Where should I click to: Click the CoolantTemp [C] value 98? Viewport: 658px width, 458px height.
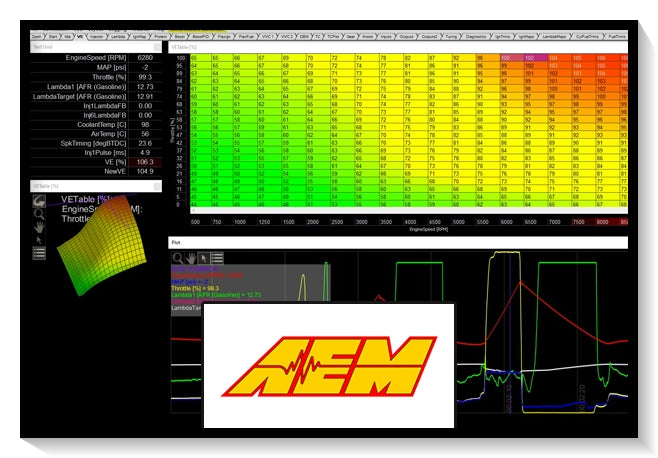click(145, 125)
